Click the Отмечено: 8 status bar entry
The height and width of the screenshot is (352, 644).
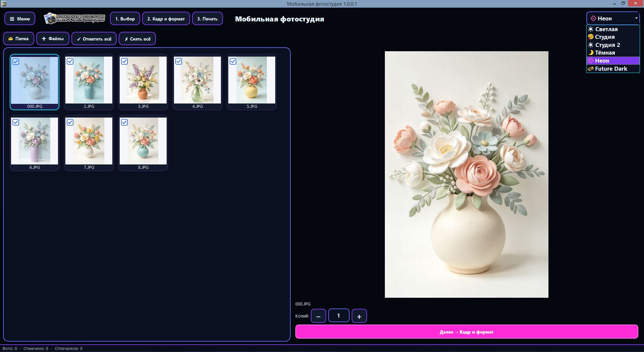tap(36, 349)
